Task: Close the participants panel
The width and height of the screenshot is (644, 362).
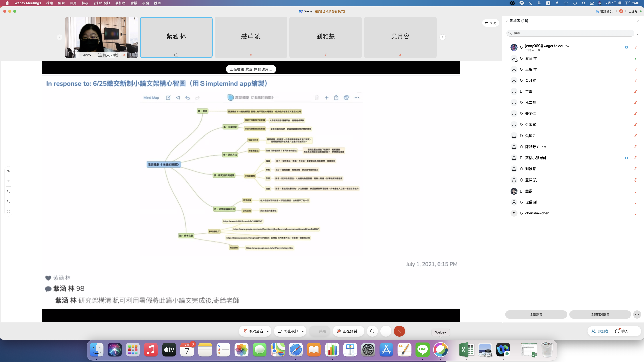Action: 638,21
